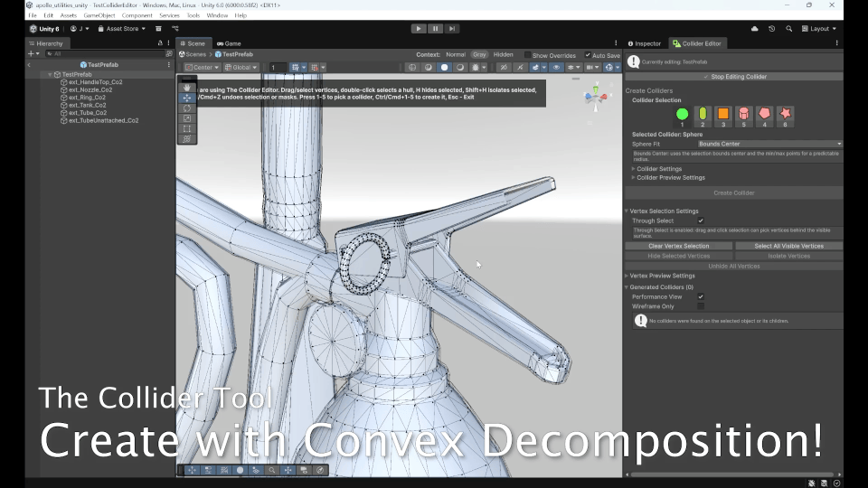Click Unhide All Vertices button
The height and width of the screenshot is (488, 868).
(734, 266)
